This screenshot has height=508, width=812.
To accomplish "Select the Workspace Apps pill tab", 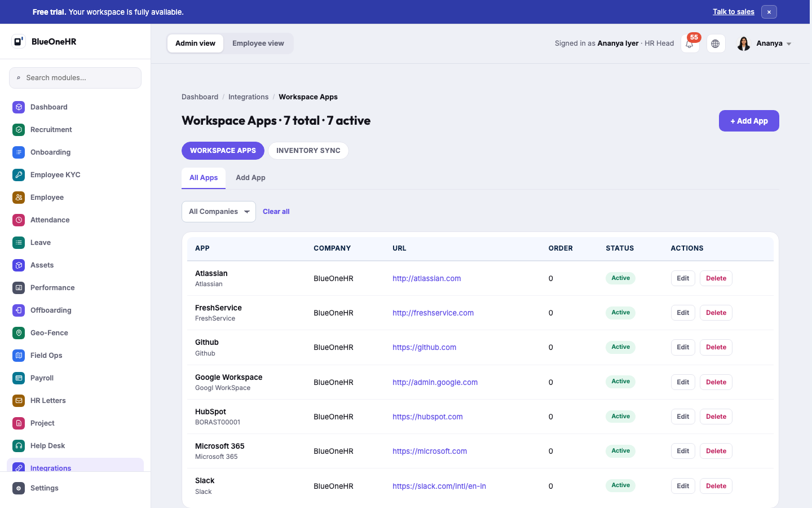I will [x=223, y=151].
